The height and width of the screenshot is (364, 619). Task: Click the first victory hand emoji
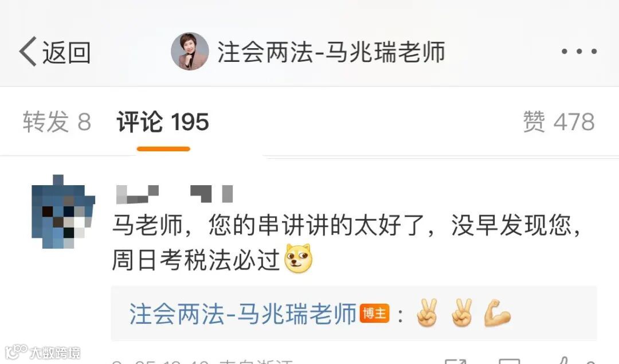(x=427, y=313)
